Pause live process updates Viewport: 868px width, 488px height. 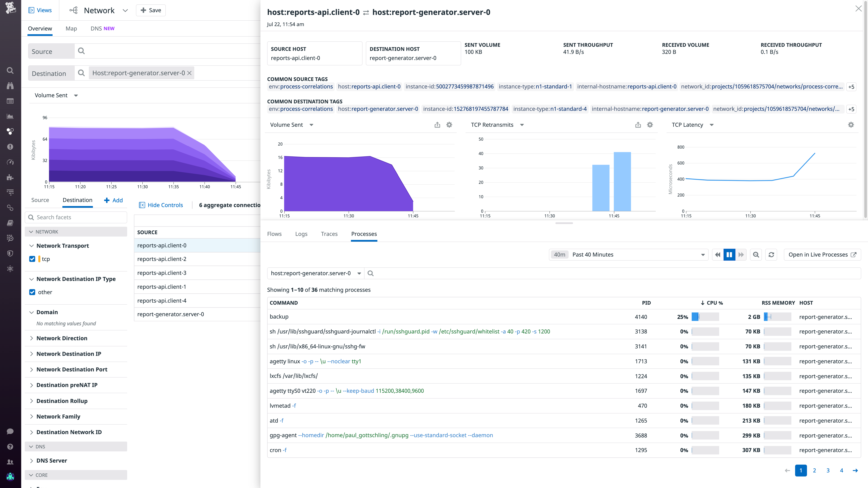pos(729,255)
